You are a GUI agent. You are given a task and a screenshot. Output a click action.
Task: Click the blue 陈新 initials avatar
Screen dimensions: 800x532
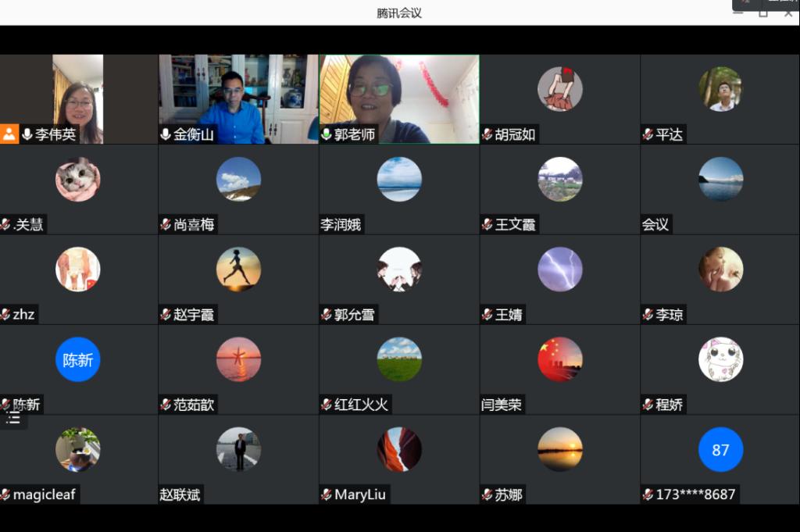point(77,359)
